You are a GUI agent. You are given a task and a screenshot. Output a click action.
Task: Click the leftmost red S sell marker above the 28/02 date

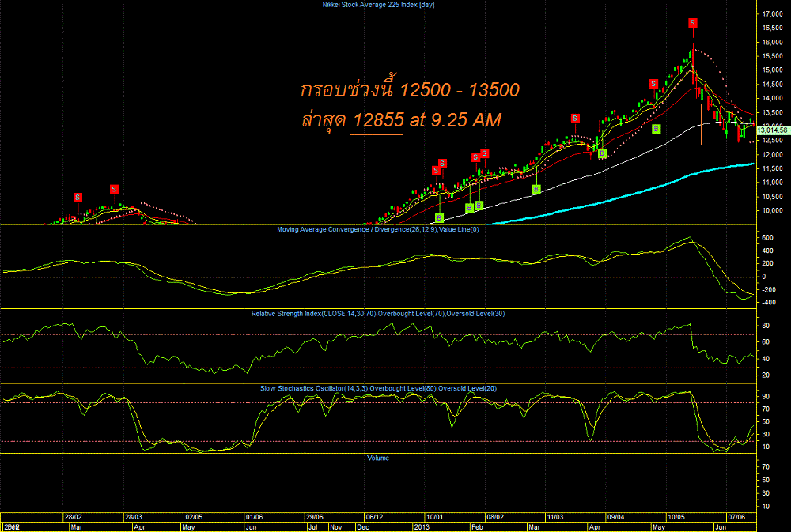point(78,197)
